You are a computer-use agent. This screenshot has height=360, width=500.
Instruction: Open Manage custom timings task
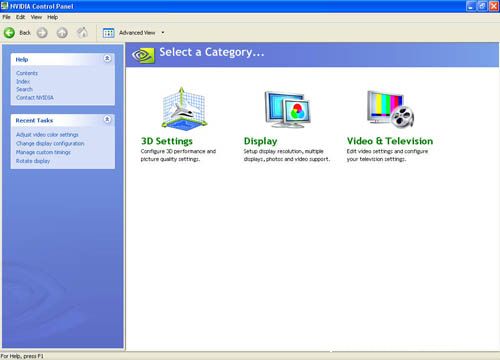point(43,152)
